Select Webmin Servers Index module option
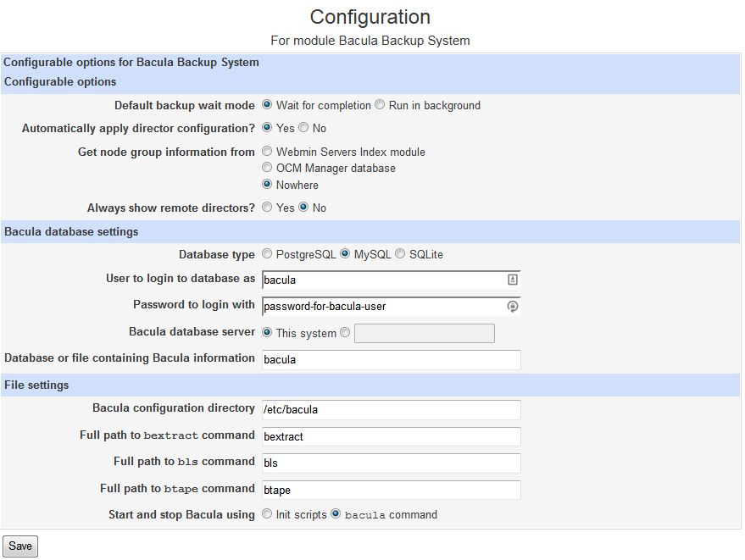The width and height of the screenshot is (745, 560). coord(267,151)
